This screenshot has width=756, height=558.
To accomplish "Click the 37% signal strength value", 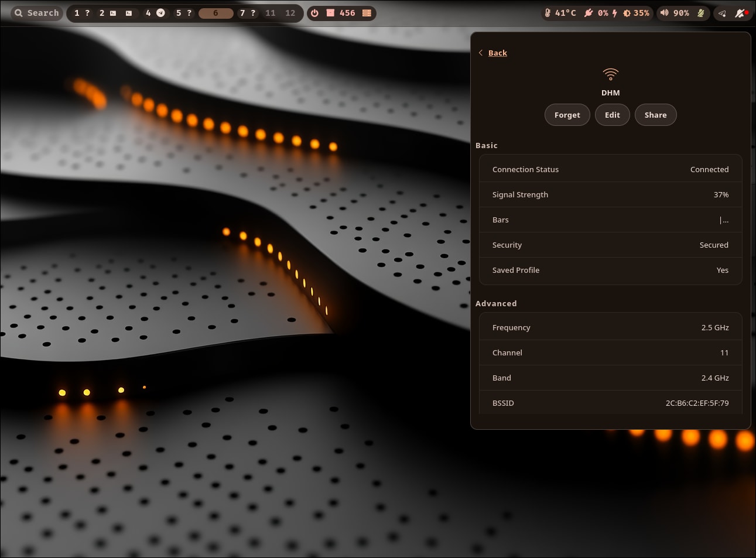I will [x=721, y=194].
